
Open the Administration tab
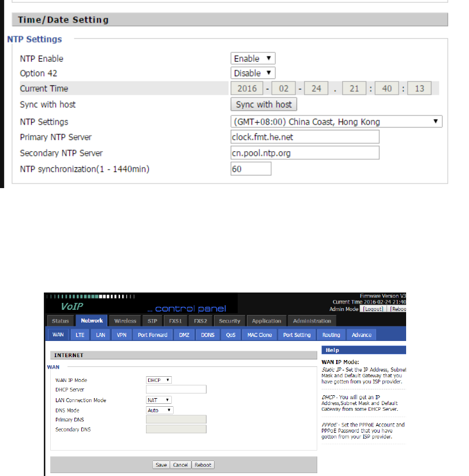[312, 321]
